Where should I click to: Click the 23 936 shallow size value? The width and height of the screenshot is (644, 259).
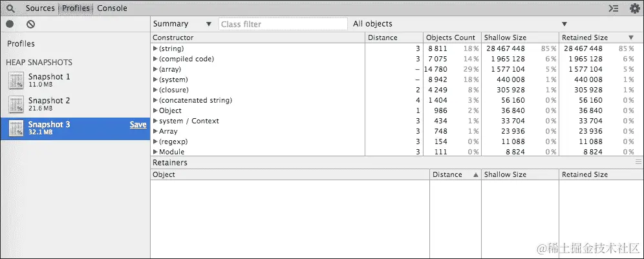[513, 131]
